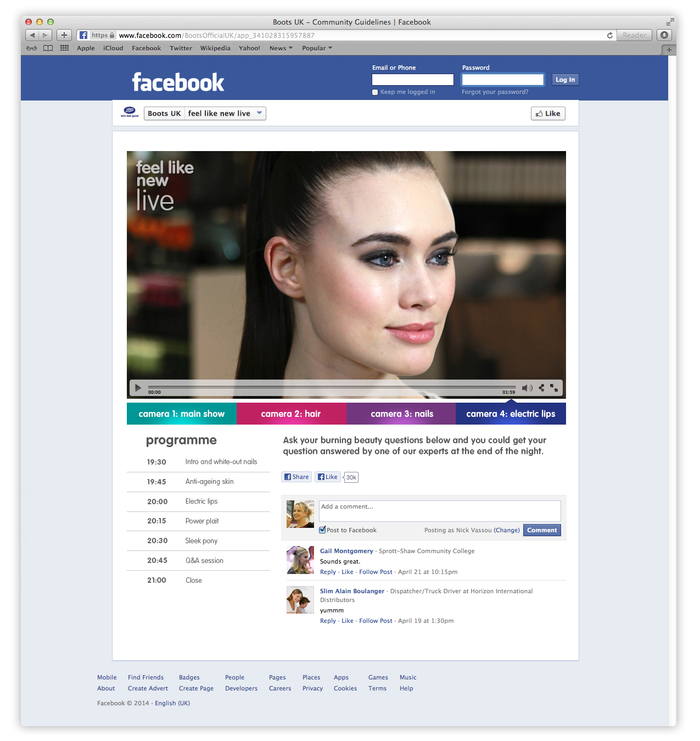Select the 20:45 Q&A session row
The width and height of the screenshot is (700, 741).
click(x=198, y=560)
